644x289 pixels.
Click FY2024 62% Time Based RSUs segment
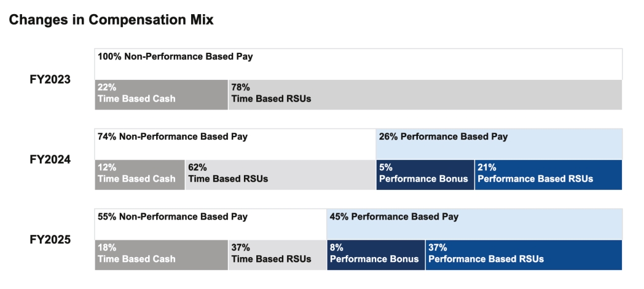280,175
